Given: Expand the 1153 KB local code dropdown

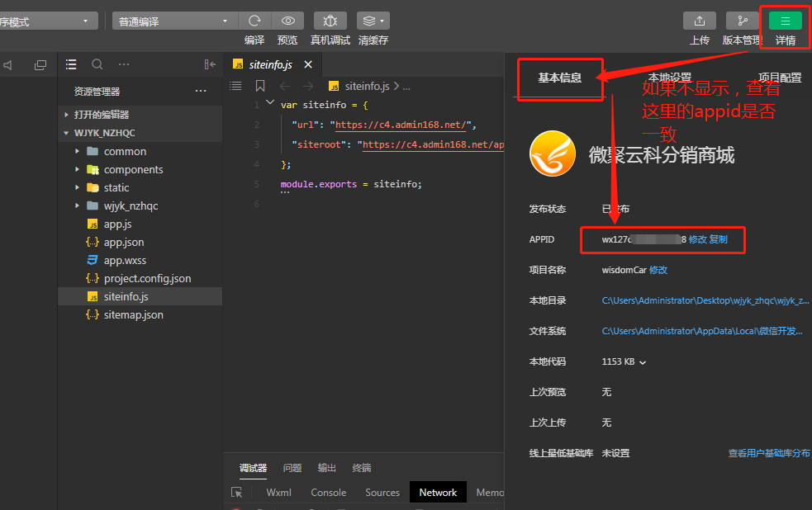Looking at the screenshot, I should (x=643, y=362).
